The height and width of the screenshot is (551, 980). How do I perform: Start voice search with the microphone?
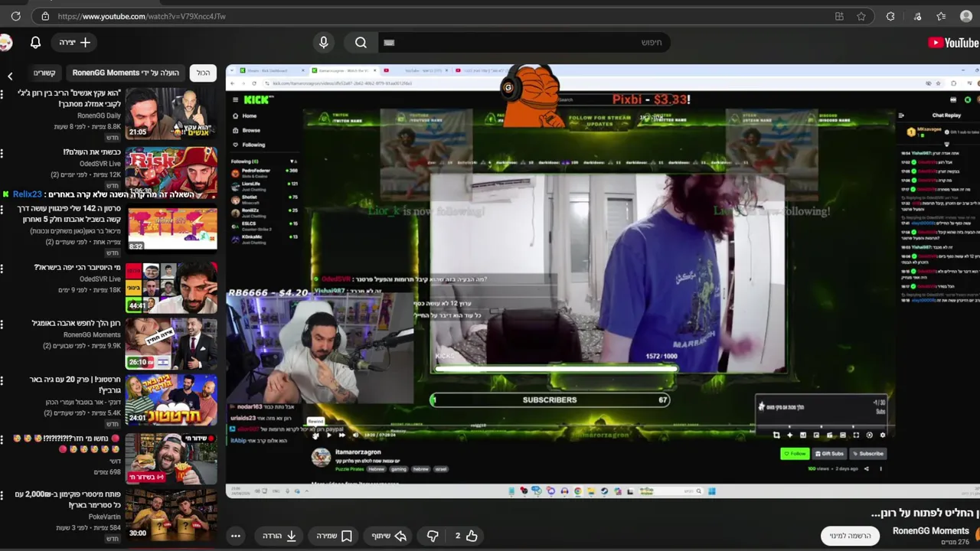click(x=324, y=43)
